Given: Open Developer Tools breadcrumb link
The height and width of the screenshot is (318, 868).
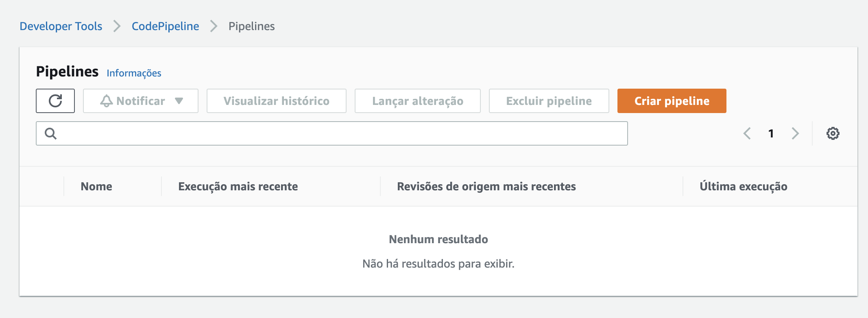Looking at the screenshot, I should [x=61, y=26].
